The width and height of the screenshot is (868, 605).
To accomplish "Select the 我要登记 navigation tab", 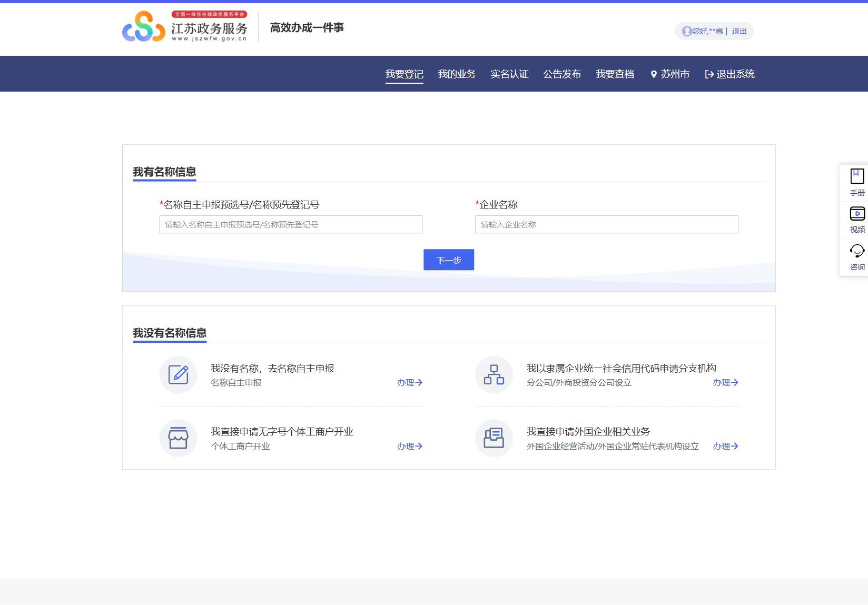I will 404,74.
